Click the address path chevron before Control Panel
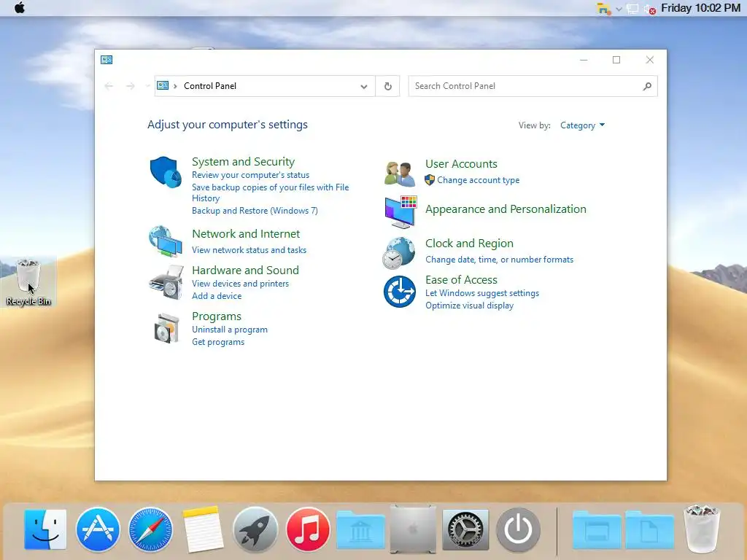747x560 pixels. 175,86
